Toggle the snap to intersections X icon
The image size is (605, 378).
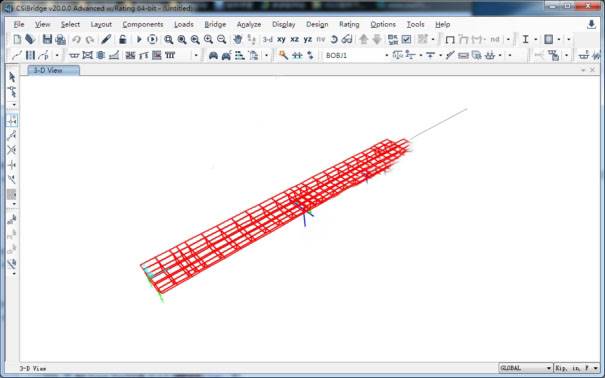pyautogui.click(x=12, y=150)
